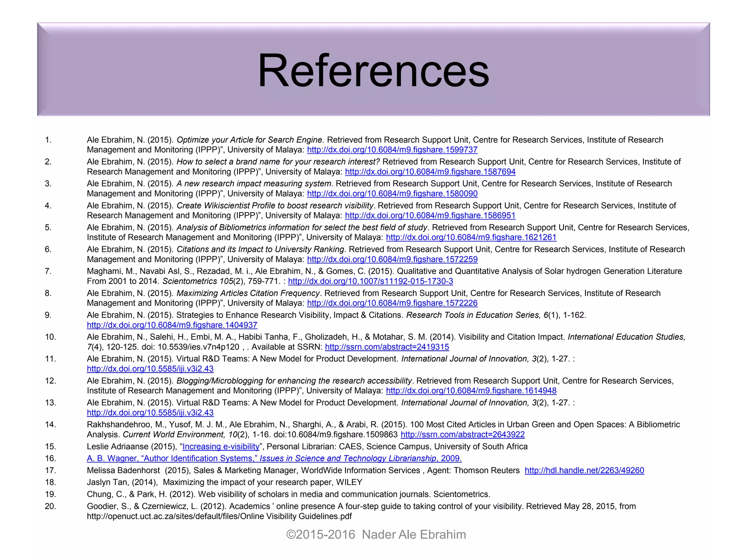Click the References slide title
The image size is (747, 560).
[x=373, y=70]
